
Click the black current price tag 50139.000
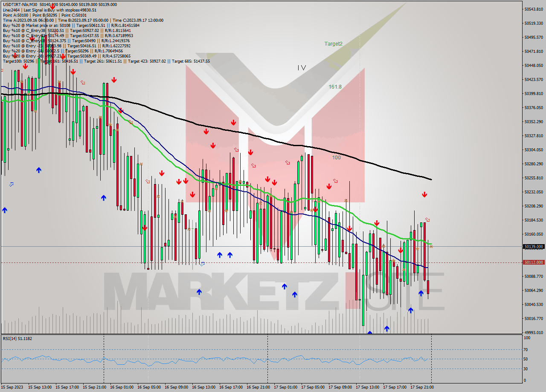pyautogui.click(x=534, y=246)
